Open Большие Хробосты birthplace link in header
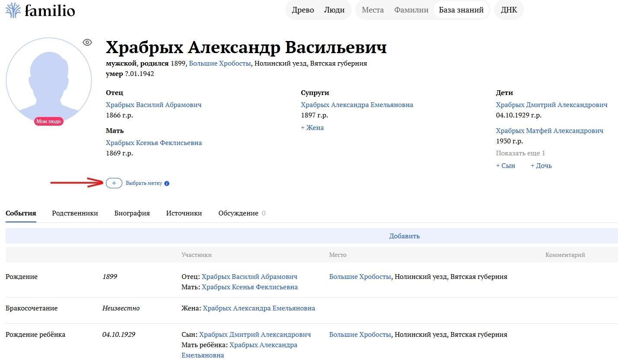Screen dimensions: 618x364 pos(220,63)
